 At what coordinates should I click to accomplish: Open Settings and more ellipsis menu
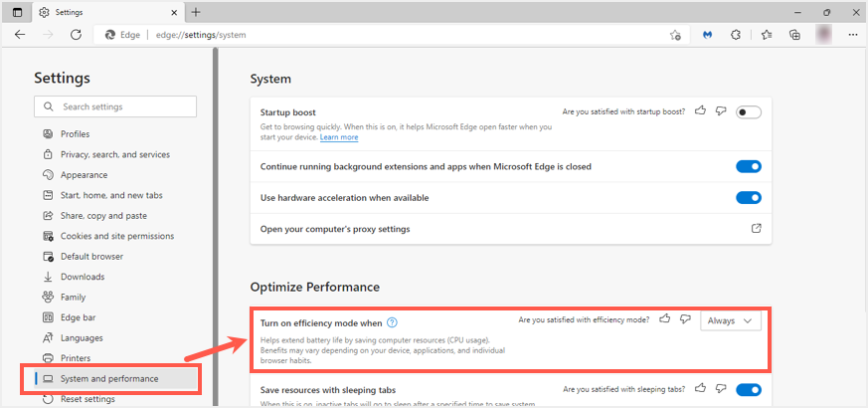click(852, 35)
